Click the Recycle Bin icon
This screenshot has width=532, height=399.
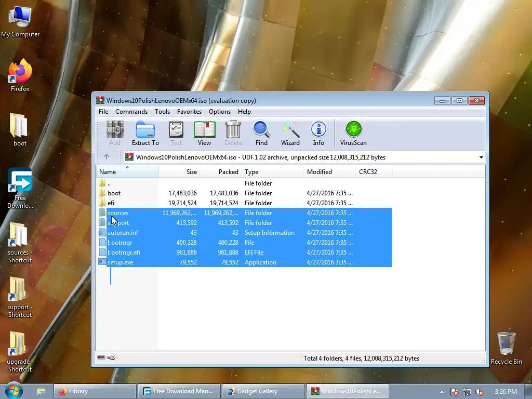506,348
